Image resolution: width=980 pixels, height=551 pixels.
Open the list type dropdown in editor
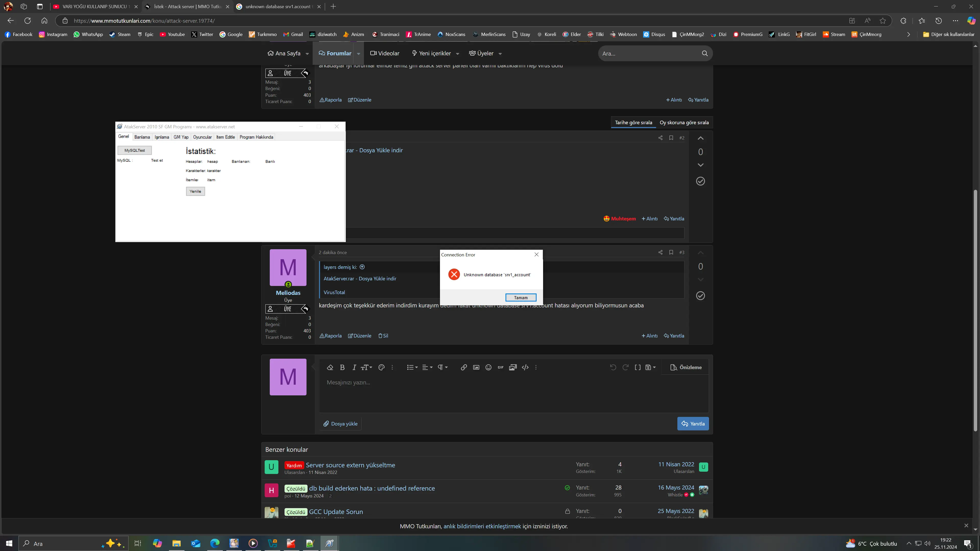pyautogui.click(x=412, y=367)
